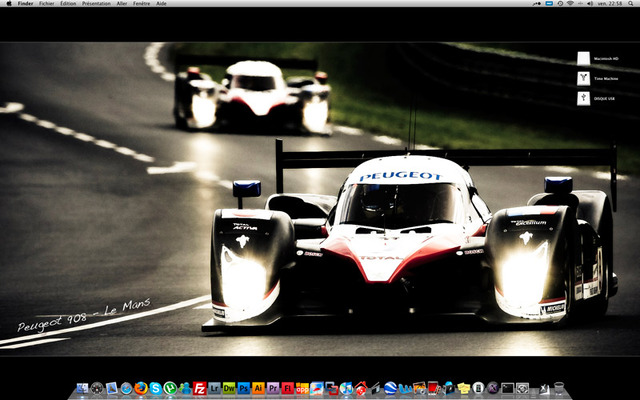Open the Édition menu

[68, 3]
